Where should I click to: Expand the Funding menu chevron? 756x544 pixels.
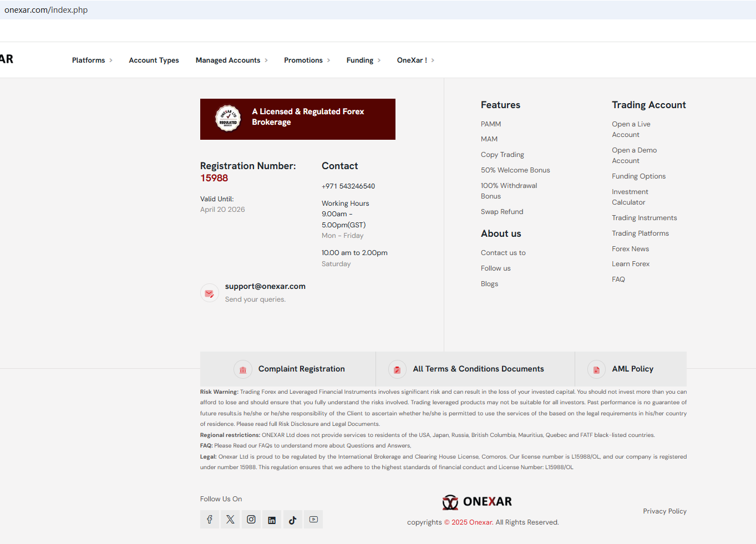[379, 60]
